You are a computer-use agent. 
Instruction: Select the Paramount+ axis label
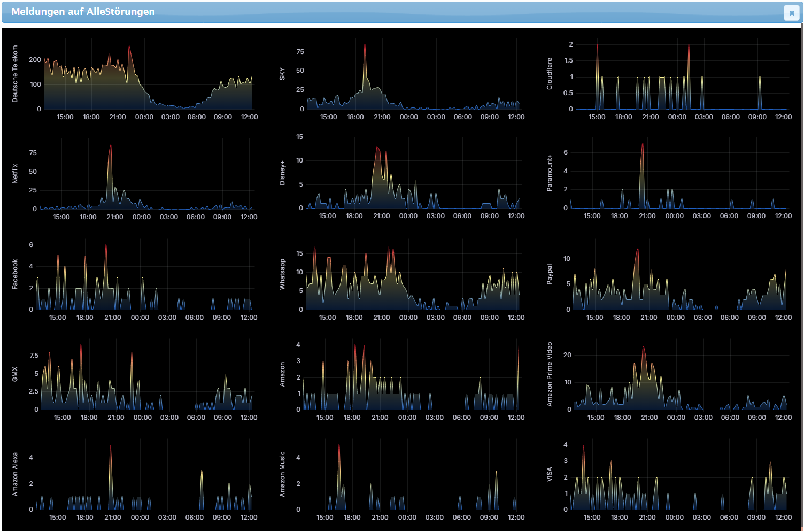coord(550,173)
